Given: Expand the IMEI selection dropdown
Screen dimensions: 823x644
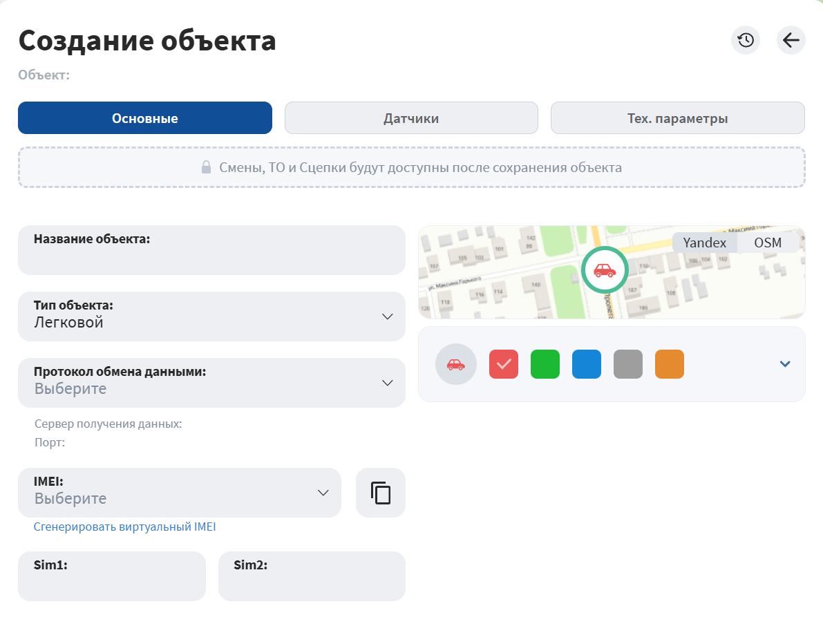Looking at the screenshot, I should pos(180,493).
